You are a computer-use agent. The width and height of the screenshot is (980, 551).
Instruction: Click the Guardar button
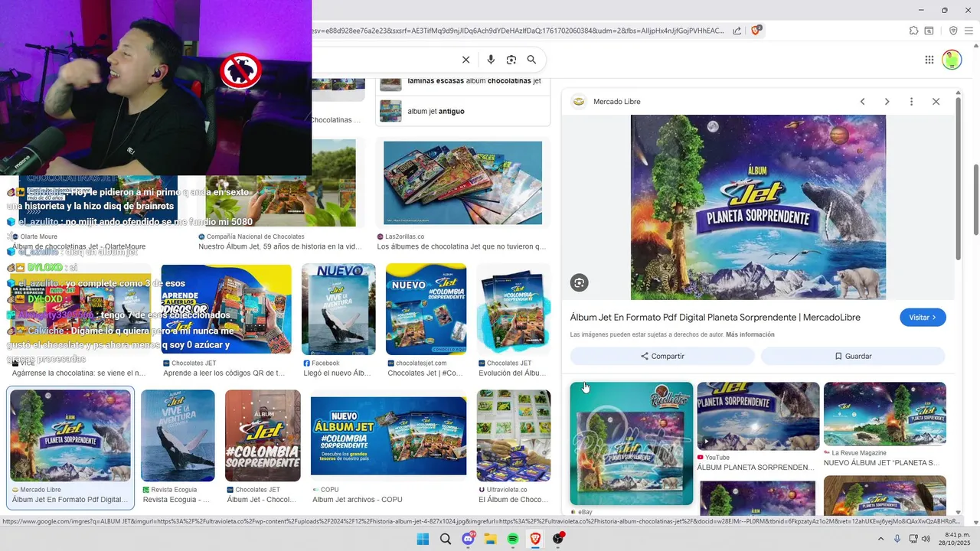(853, 356)
